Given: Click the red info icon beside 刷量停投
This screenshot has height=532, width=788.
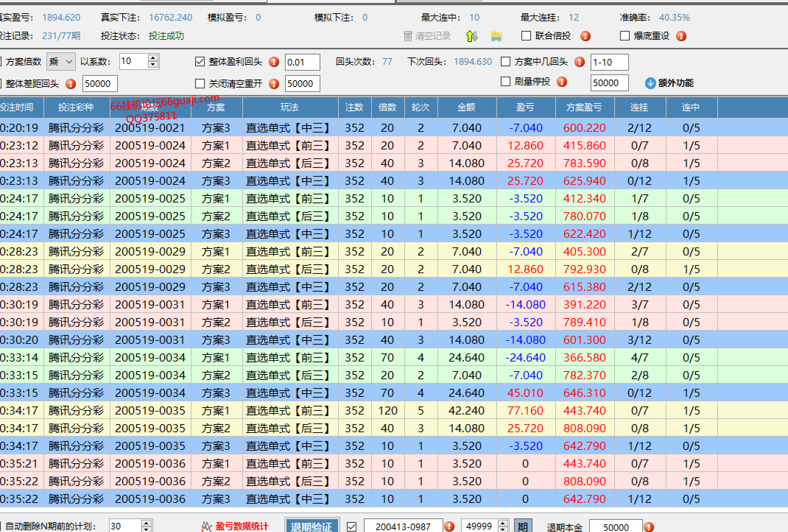Looking at the screenshot, I should 562,82.
